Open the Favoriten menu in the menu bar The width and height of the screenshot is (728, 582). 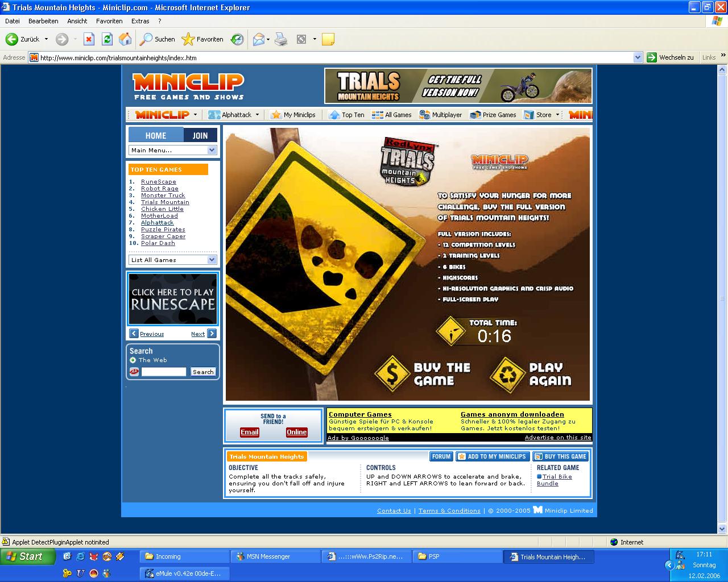point(109,21)
